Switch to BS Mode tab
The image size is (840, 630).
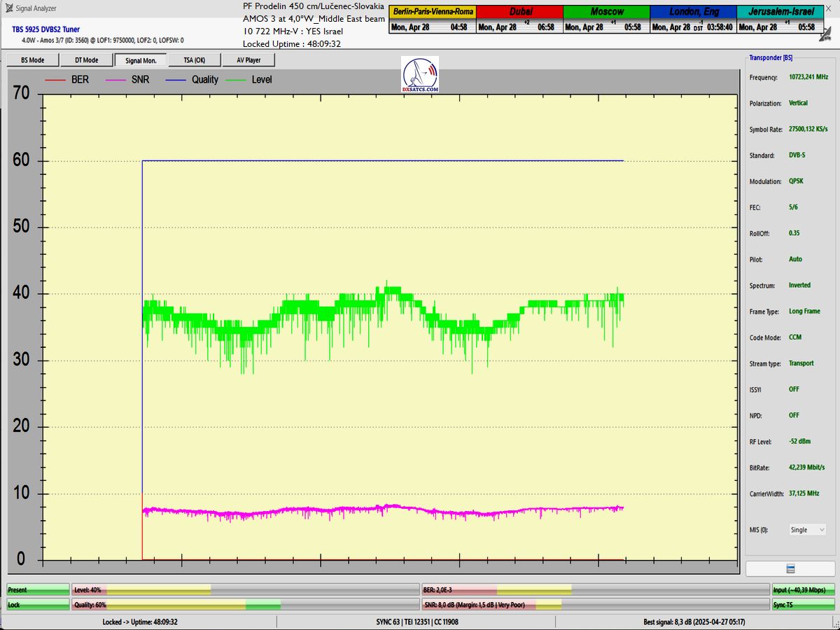pyautogui.click(x=32, y=60)
